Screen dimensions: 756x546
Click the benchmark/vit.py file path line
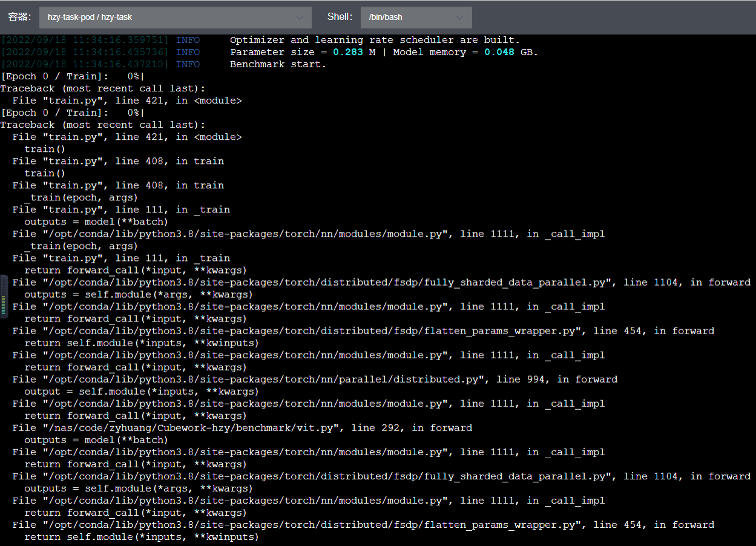click(x=242, y=428)
